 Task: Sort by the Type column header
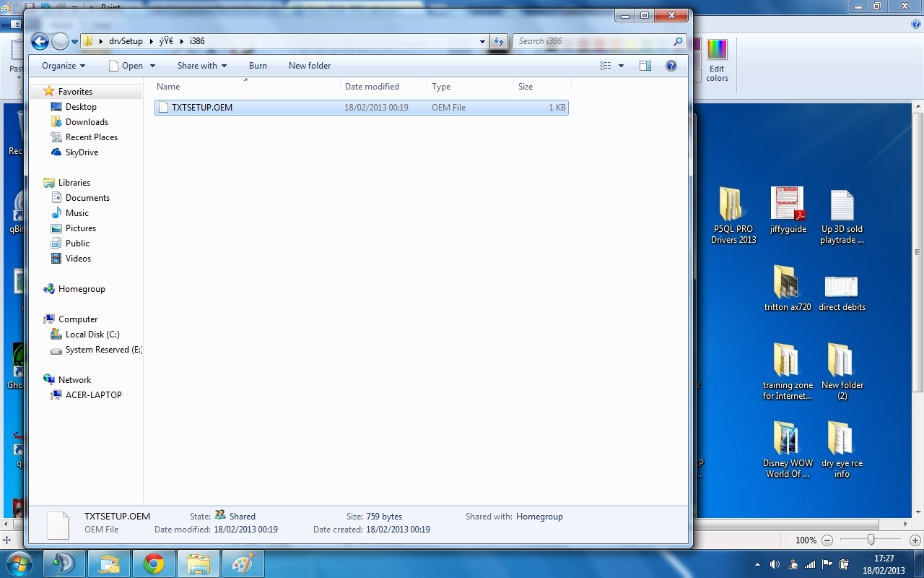(470, 87)
